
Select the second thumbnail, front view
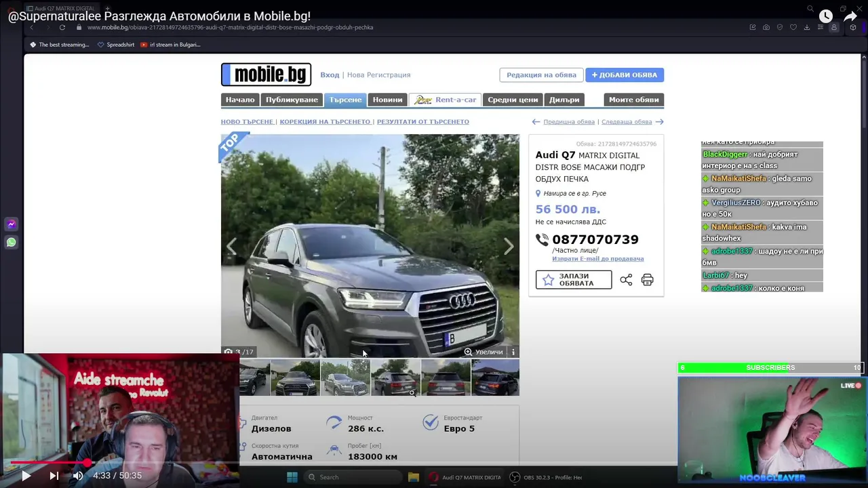(x=295, y=378)
